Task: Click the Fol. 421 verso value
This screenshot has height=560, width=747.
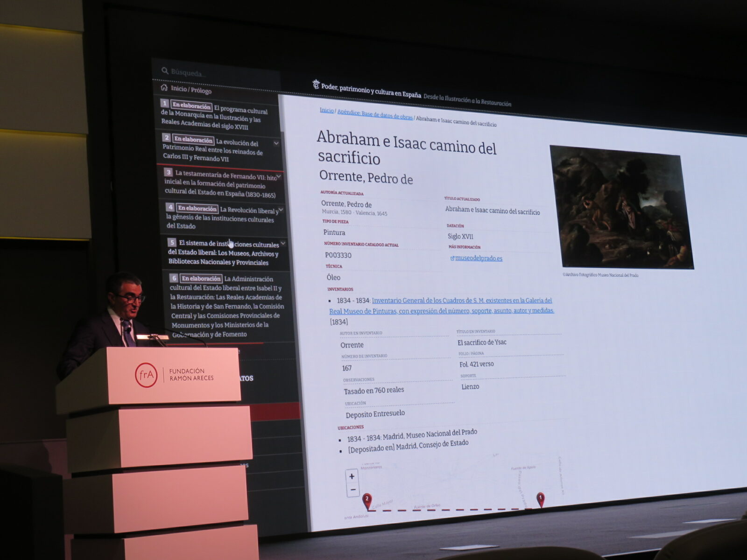Action: click(x=477, y=364)
